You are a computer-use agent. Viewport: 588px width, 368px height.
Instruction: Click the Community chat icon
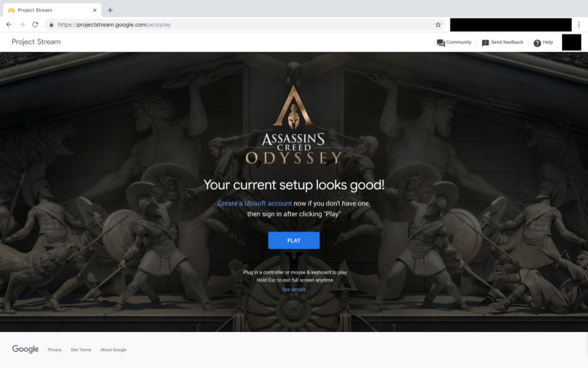click(441, 43)
